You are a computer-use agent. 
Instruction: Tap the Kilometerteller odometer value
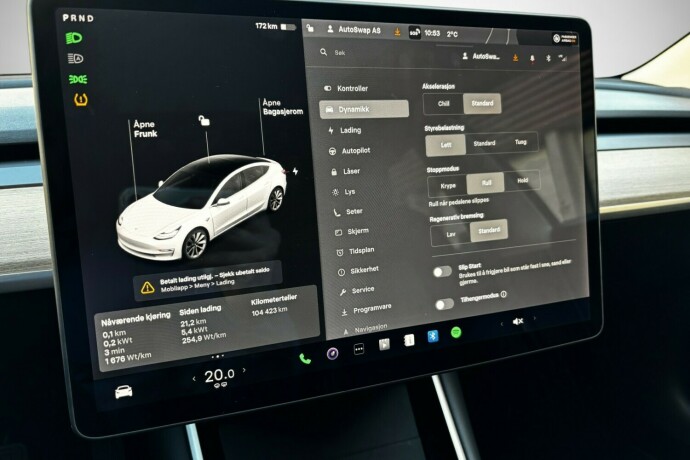tap(270, 311)
